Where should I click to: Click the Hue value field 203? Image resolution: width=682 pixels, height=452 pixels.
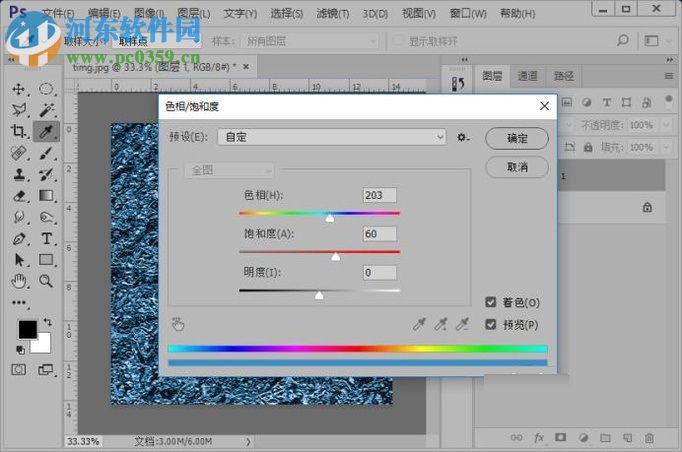[380, 195]
